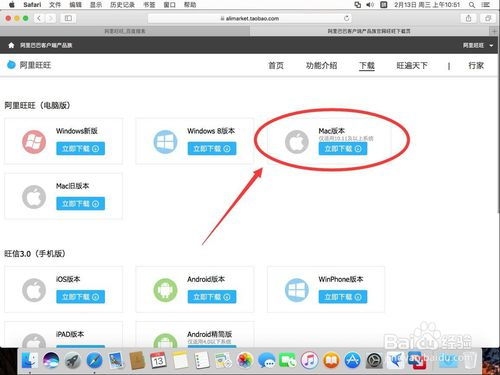
Task: Go back with Safari back arrow
Action: point(39,18)
